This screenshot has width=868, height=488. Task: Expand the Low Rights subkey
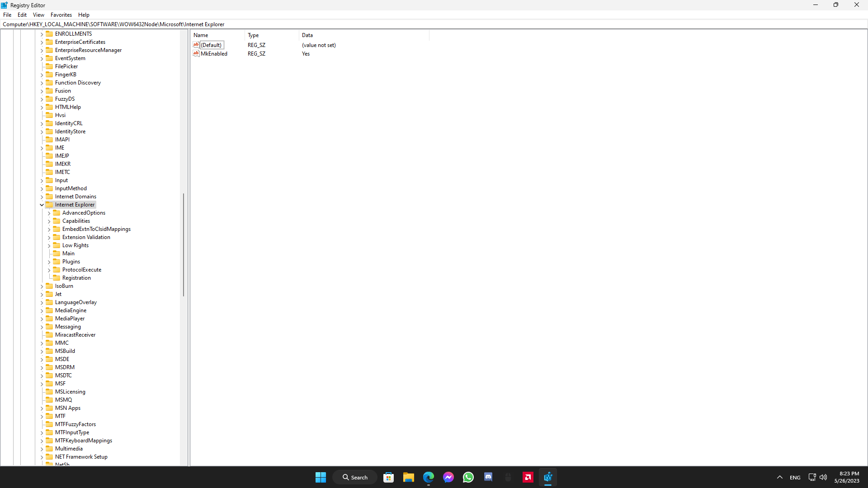(x=49, y=246)
